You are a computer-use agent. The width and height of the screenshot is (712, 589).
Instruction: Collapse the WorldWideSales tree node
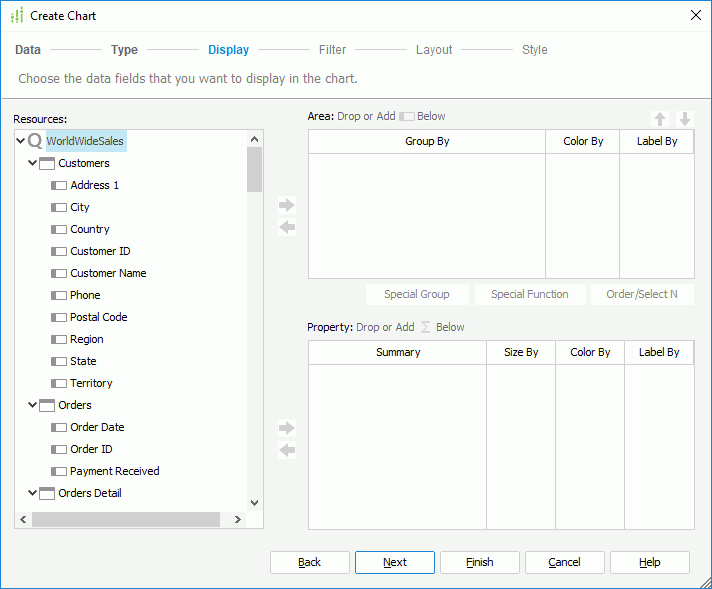(20, 141)
